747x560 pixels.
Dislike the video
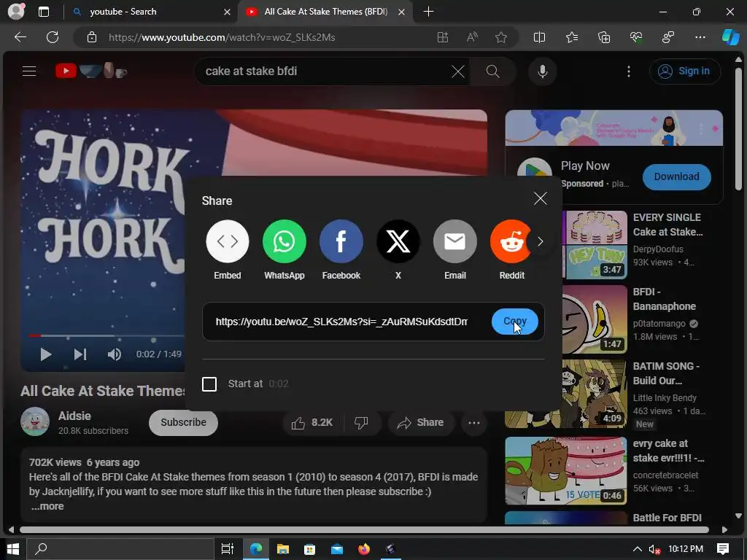point(362,422)
